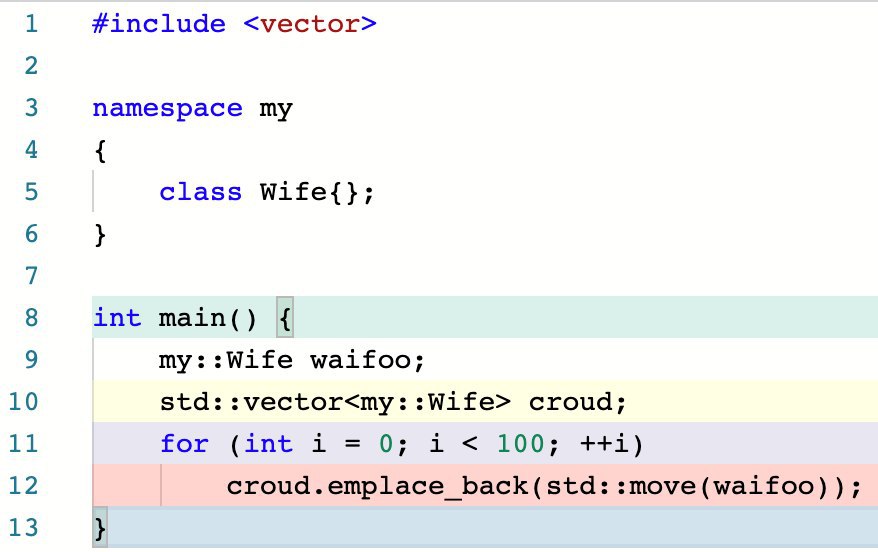This screenshot has width=878, height=552.
Task: Click the namespace keyword
Action: click(167, 109)
